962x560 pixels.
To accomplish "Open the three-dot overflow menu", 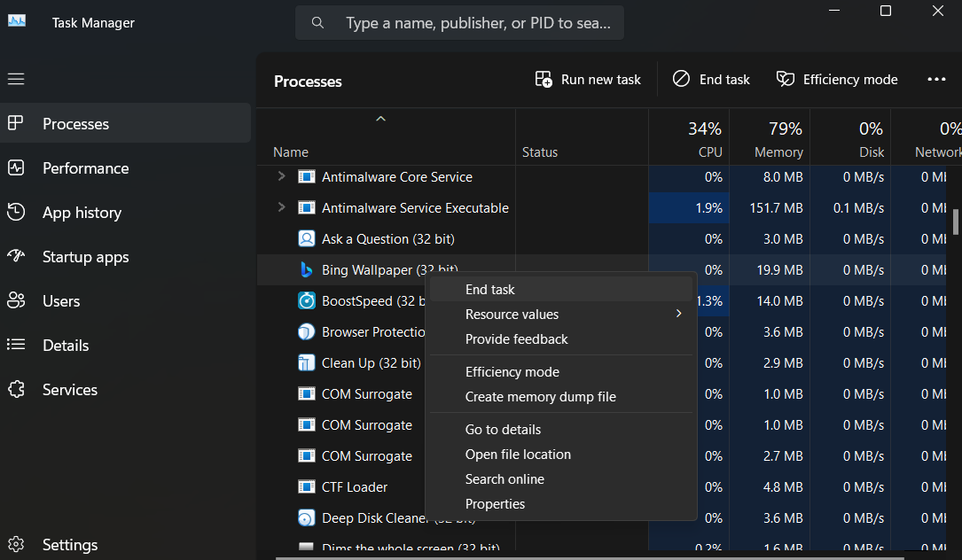I will (936, 79).
